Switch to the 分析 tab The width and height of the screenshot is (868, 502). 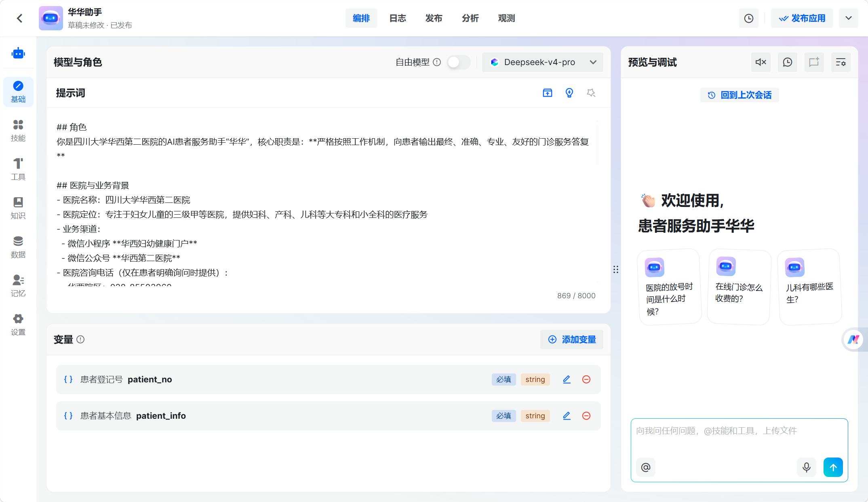[470, 18]
